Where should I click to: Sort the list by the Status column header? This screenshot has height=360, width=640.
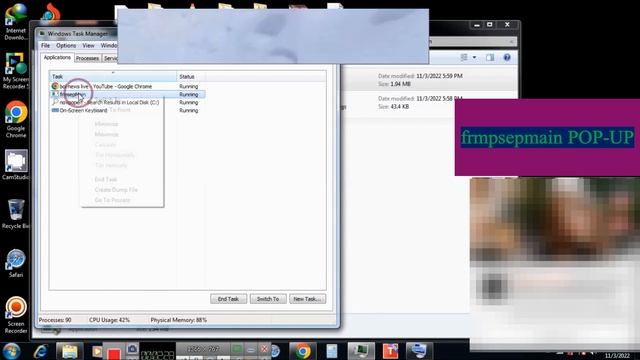coord(191,76)
